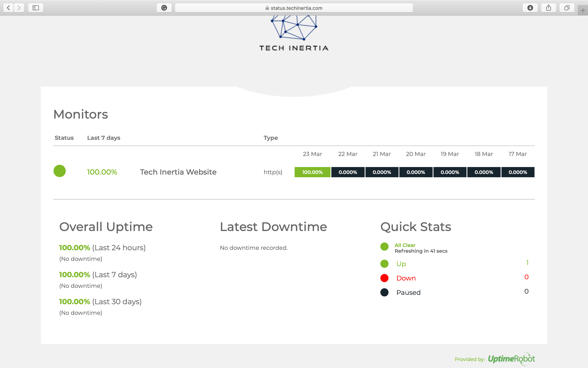Show the Safari sidebar
588x368 pixels.
36,8
